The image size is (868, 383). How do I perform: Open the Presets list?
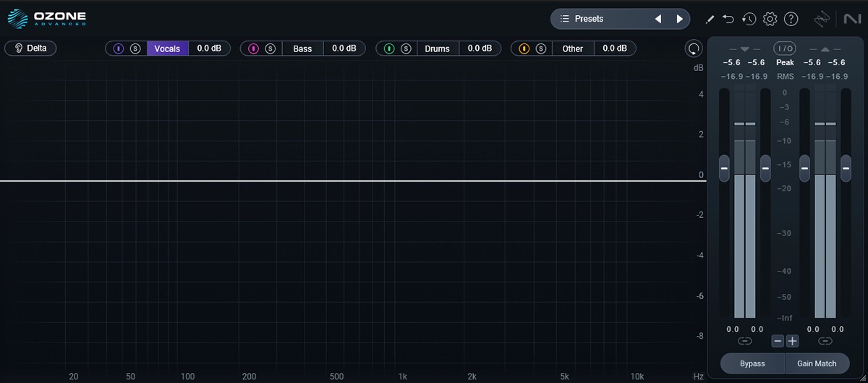pos(597,19)
